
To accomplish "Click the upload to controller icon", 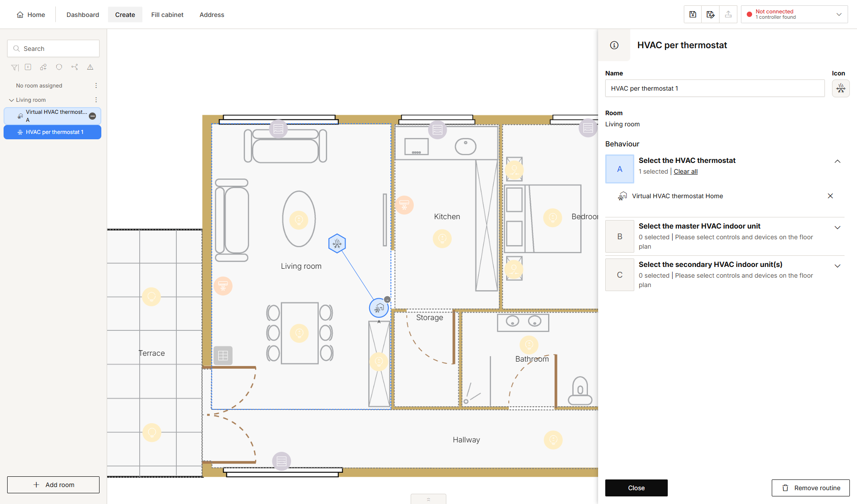I will pyautogui.click(x=728, y=14).
